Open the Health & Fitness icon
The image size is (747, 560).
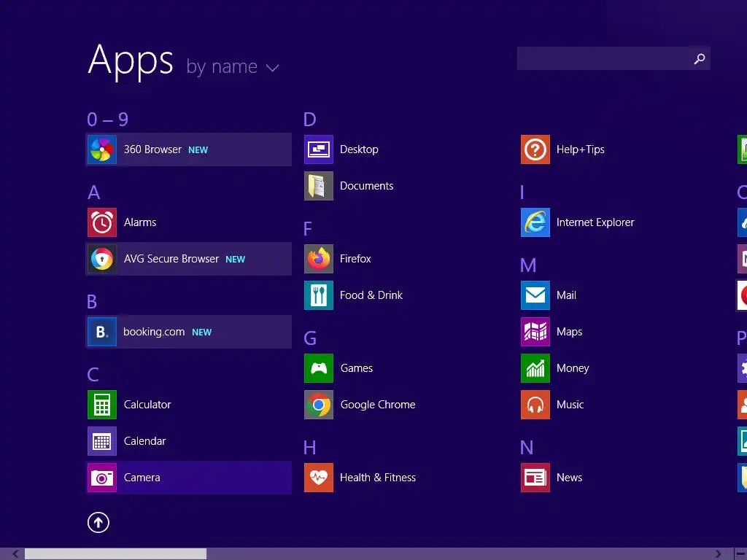point(319,478)
